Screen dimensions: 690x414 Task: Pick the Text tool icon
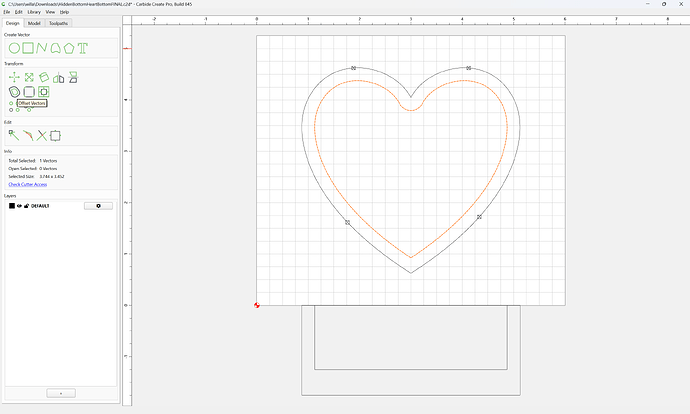point(83,48)
